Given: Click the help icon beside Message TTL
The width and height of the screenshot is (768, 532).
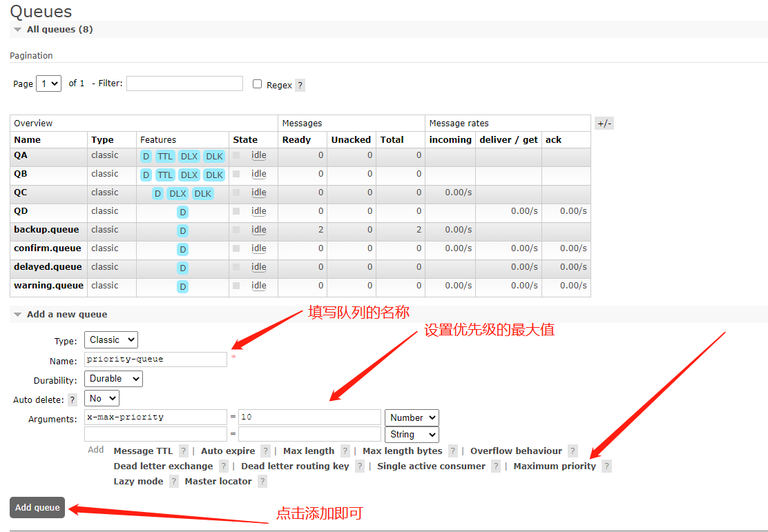Looking at the screenshot, I should coord(184,451).
